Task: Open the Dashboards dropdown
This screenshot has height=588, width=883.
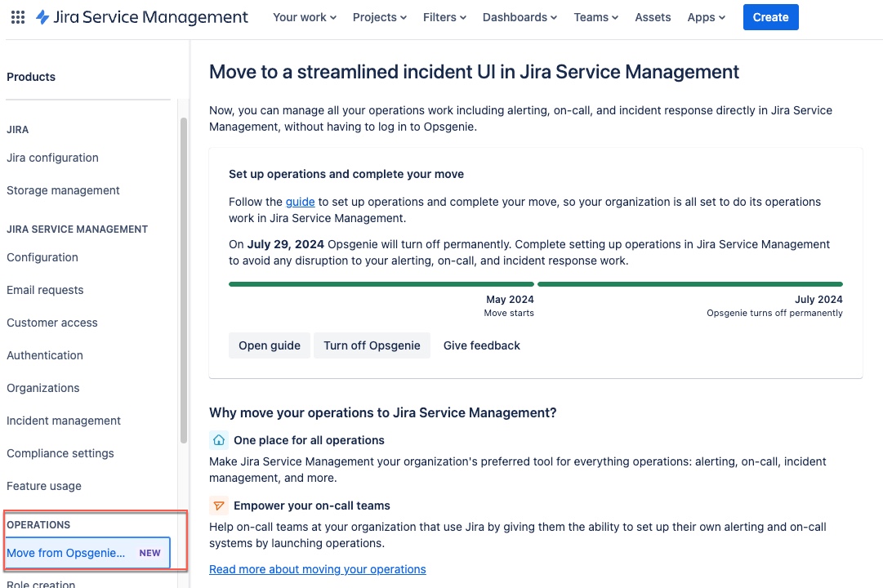Action: 519,17
